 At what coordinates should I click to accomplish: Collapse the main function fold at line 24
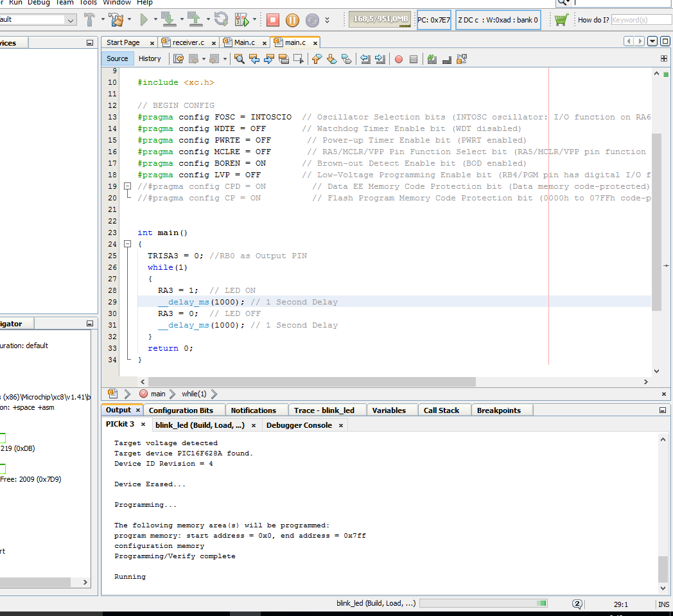tap(128, 244)
